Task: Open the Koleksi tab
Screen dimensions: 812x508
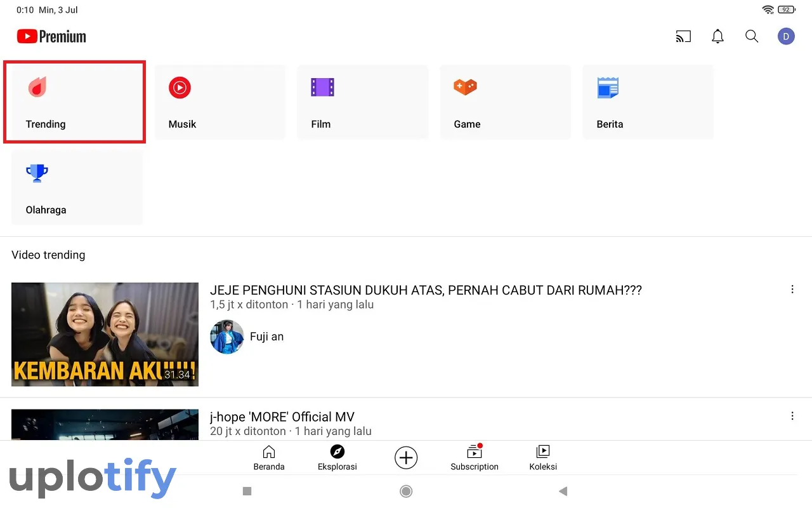Action: coord(543,457)
